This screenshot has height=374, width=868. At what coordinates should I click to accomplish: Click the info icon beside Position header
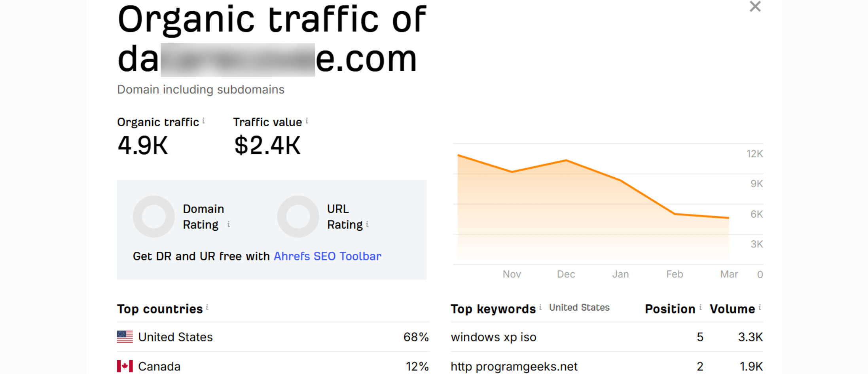point(700,308)
